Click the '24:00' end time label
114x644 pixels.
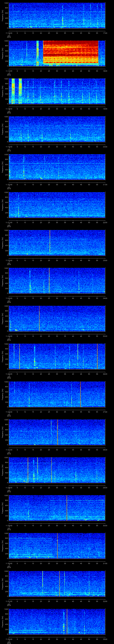105,298
